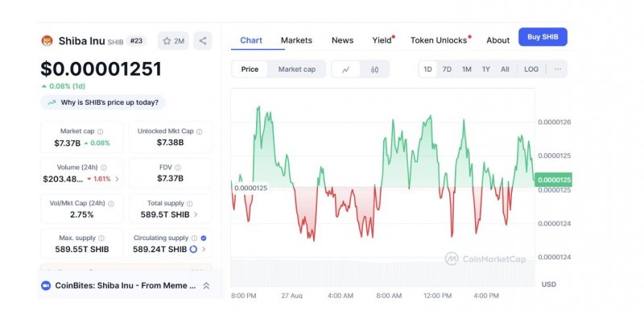Open the About tab
Viewport: 644px width, 311px height.
(497, 40)
